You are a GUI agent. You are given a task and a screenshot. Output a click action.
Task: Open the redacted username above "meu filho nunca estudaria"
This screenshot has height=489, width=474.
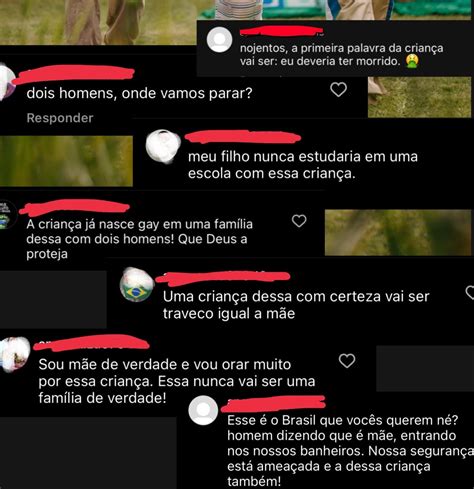pos(243,137)
